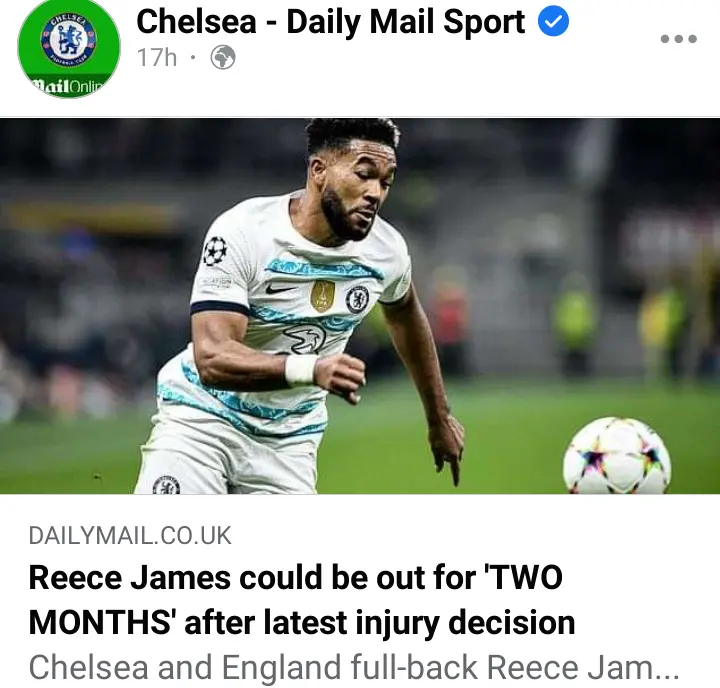Image resolution: width=720 pixels, height=688 pixels.
Task: Click the MailOnline label on the avatar
Action: (x=69, y=86)
